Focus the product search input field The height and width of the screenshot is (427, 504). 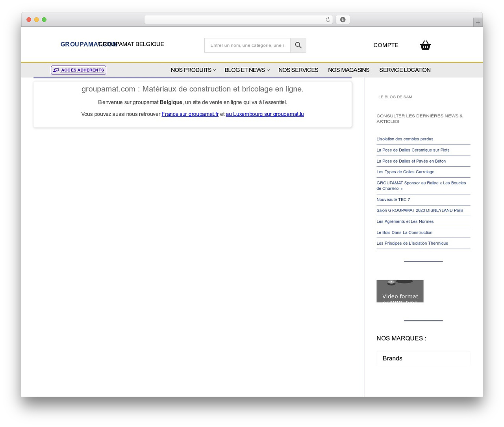(247, 45)
